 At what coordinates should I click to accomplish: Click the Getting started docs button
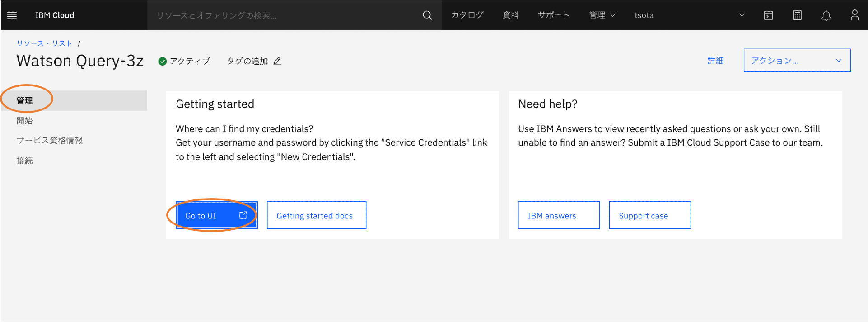[x=317, y=215]
